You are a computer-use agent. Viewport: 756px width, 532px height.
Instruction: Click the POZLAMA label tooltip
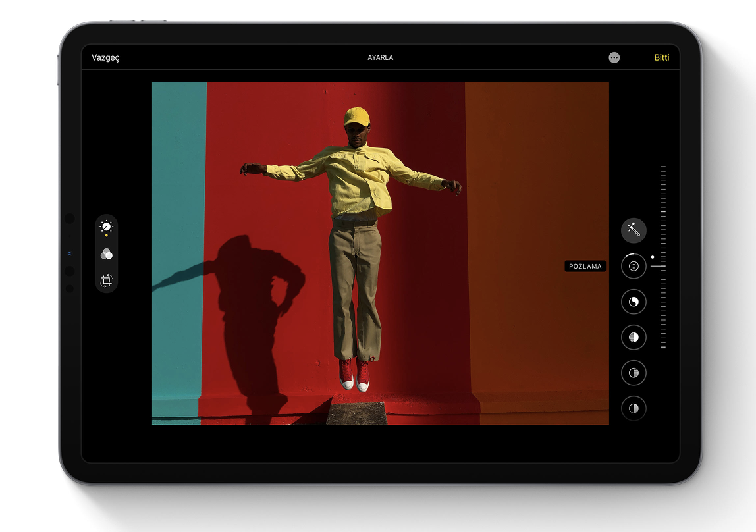point(585,267)
